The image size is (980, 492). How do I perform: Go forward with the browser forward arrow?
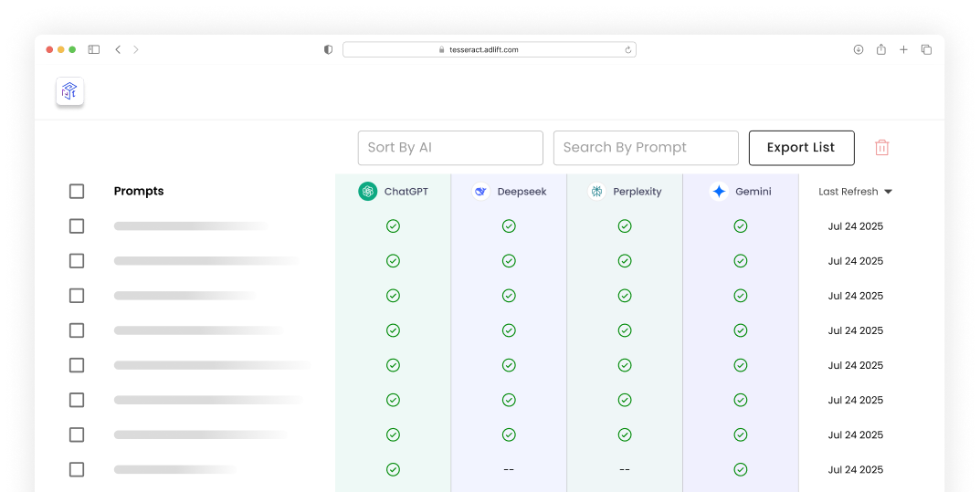(x=135, y=49)
